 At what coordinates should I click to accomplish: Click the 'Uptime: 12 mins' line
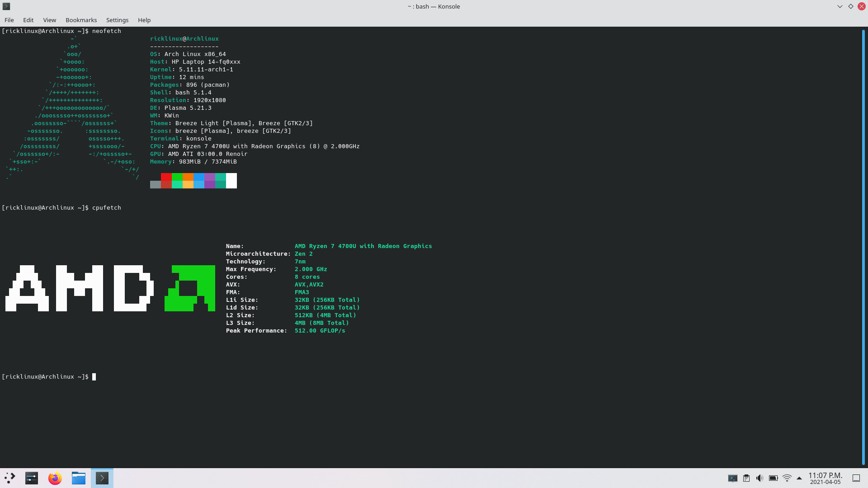(x=177, y=77)
